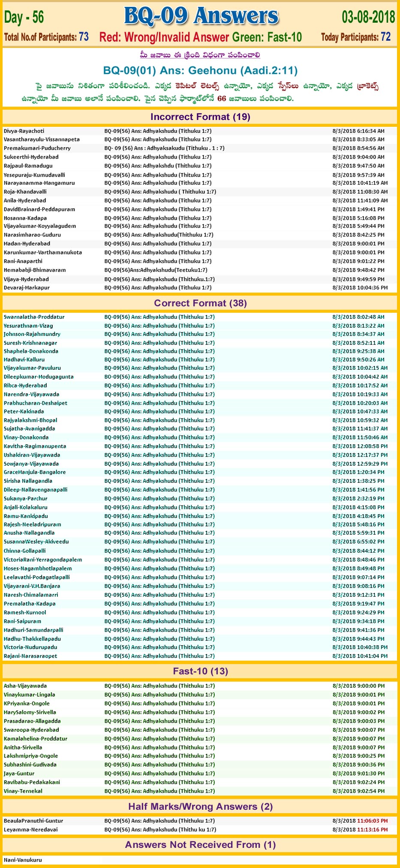400x868 pixels.
Task: Click the timestamp 8/3/2018 9:00:03 PM
Action: tap(358, 721)
